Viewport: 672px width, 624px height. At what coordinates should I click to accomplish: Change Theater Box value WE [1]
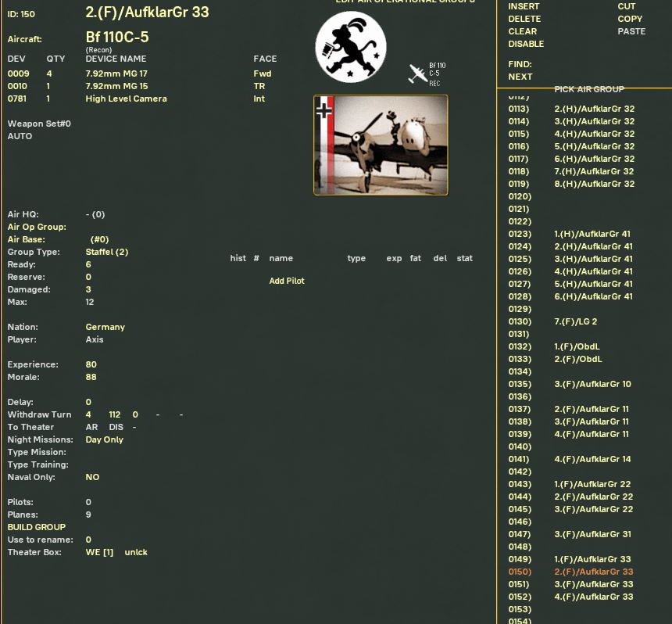(x=99, y=552)
